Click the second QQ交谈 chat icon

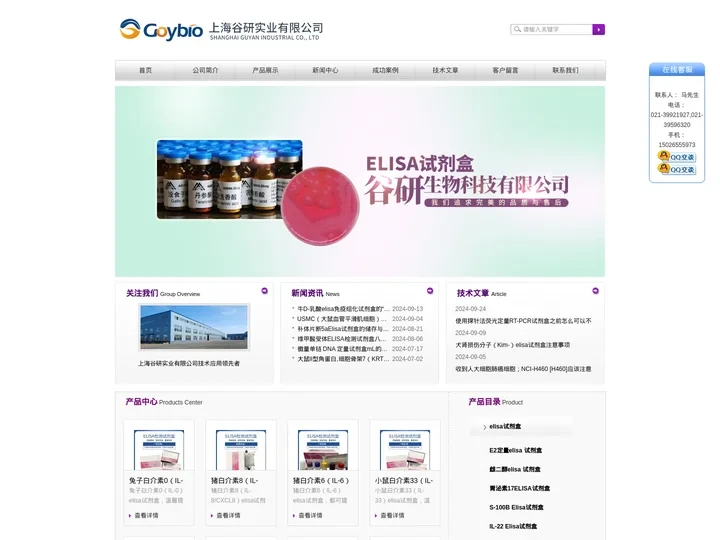coord(676,169)
